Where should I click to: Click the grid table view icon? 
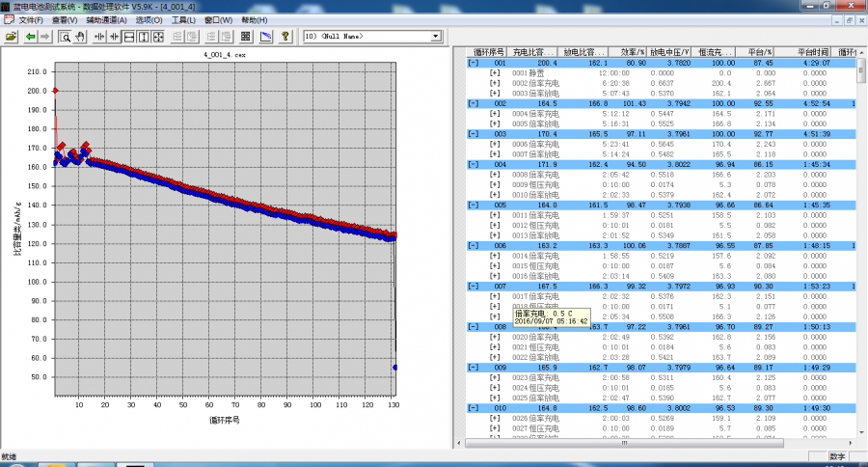(246, 37)
